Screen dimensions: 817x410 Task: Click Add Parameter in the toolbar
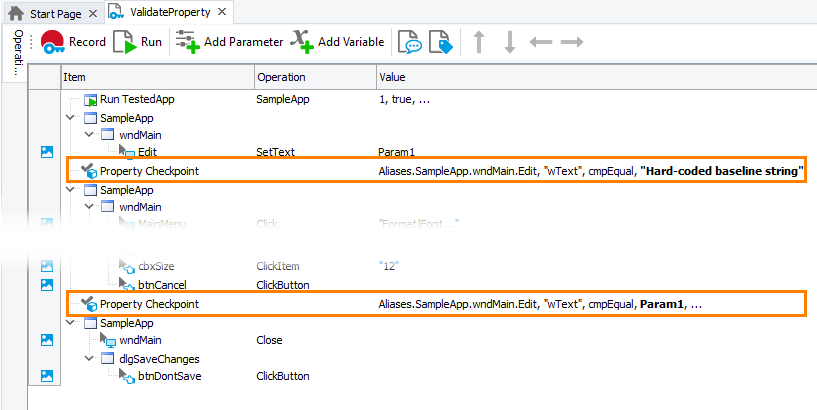click(229, 42)
